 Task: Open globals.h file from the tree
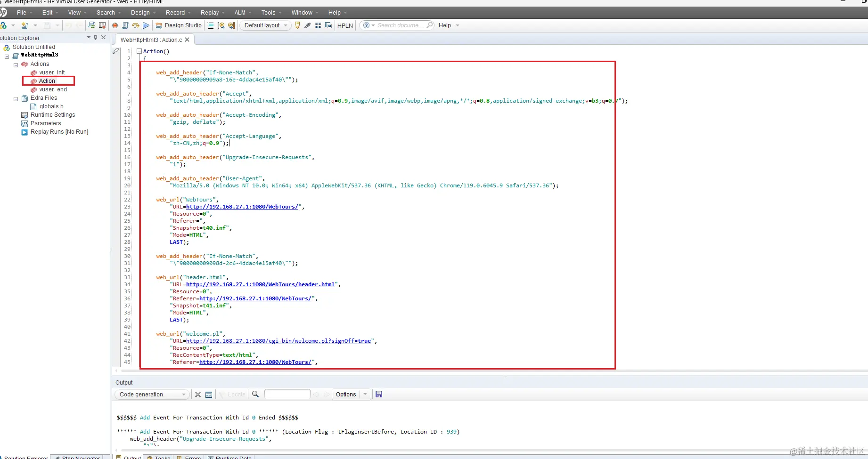coord(51,106)
